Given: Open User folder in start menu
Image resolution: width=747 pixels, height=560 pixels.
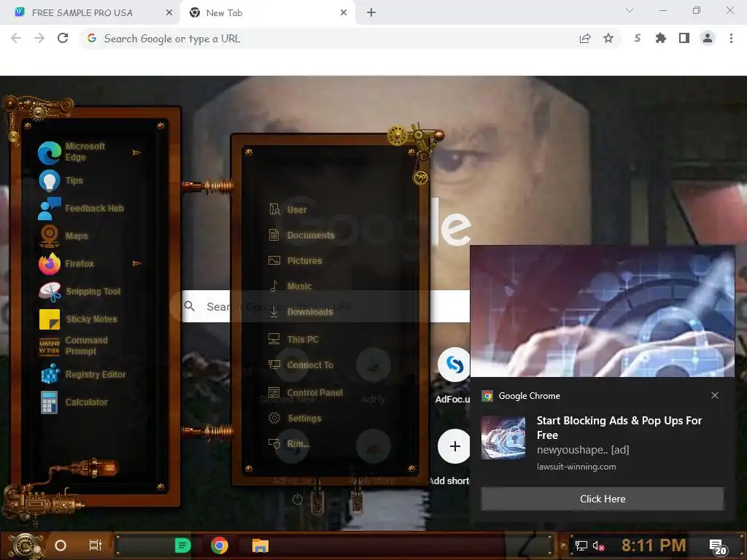Looking at the screenshot, I should [x=287, y=209].
